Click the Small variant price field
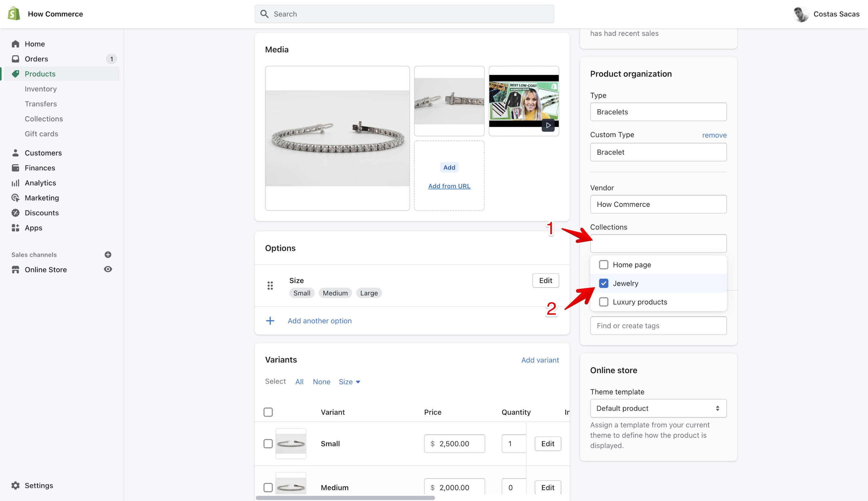The width and height of the screenshot is (868, 501). point(454,444)
